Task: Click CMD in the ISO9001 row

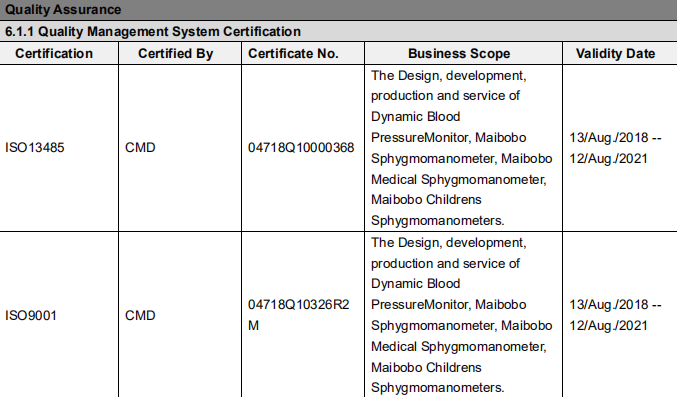Action: pos(140,315)
